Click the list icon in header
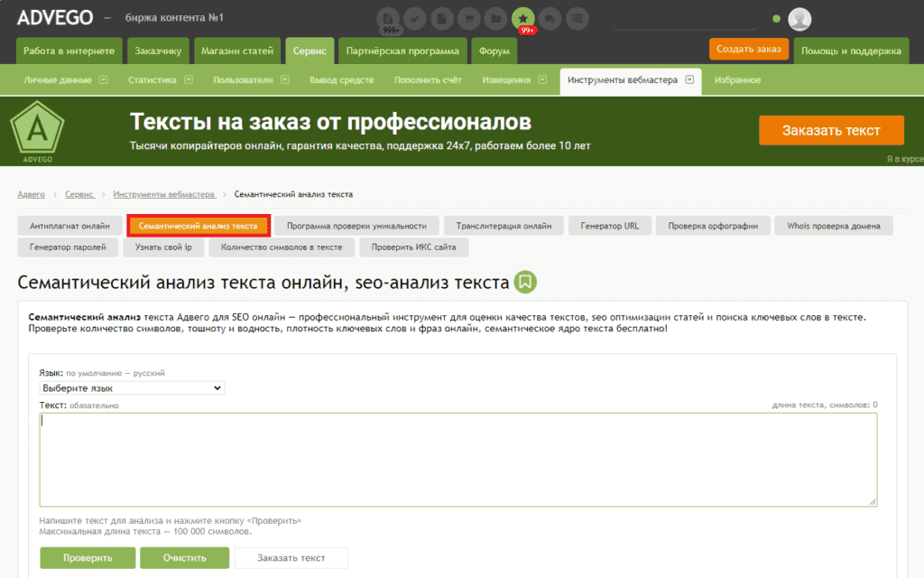 click(576, 18)
